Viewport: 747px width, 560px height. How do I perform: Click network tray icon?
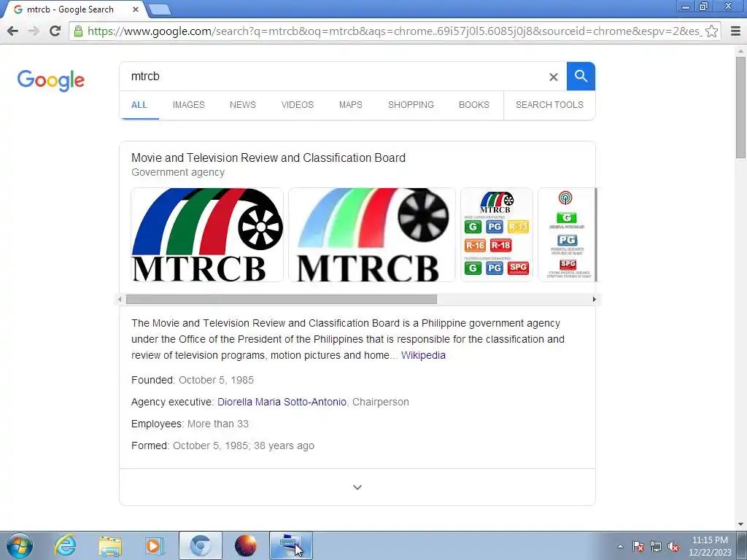pyautogui.click(x=656, y=546)
